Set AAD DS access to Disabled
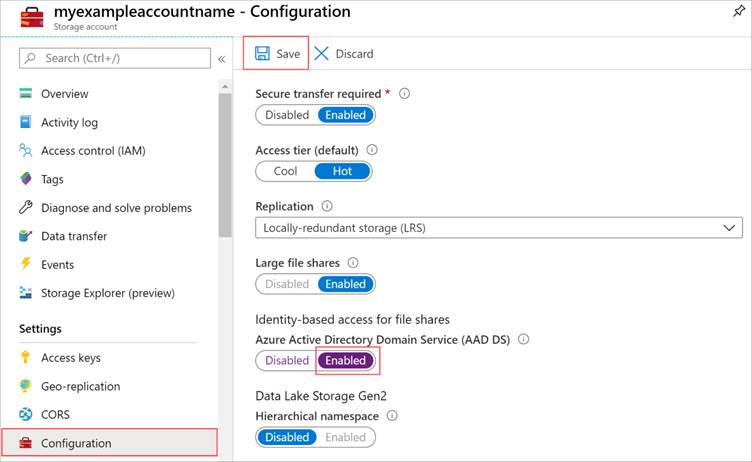This screenshot has height=462, width=752. coord(287,360)
